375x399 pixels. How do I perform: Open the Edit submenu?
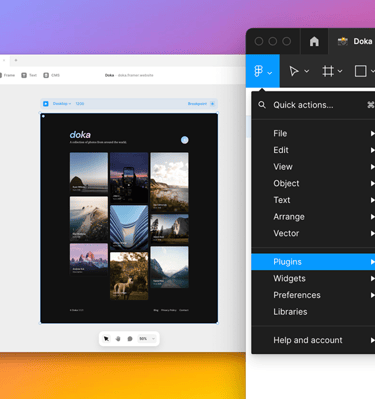click(313, 150)
